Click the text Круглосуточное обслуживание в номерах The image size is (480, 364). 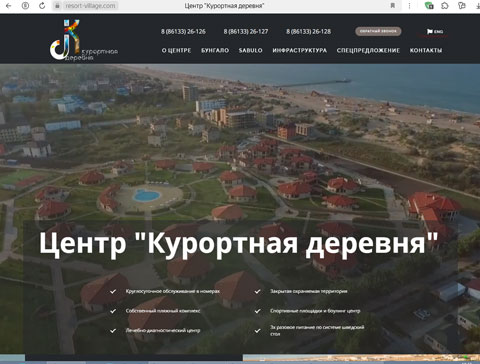click(173, 291)
